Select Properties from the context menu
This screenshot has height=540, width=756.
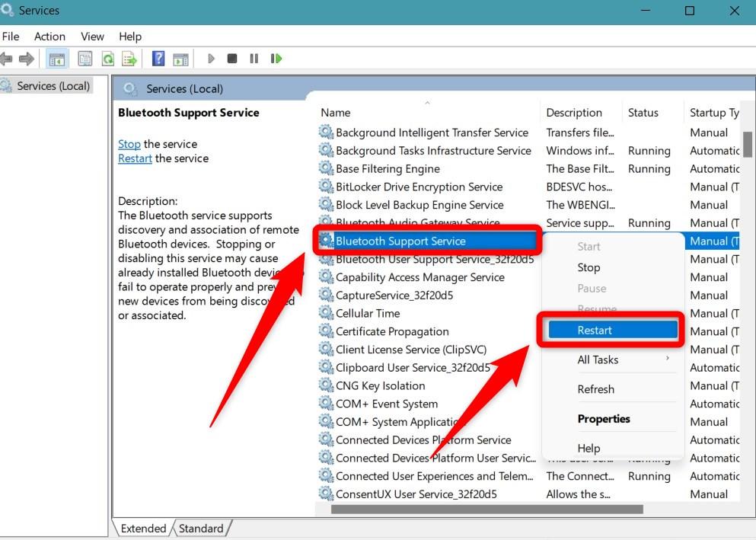tap(604, 419)
